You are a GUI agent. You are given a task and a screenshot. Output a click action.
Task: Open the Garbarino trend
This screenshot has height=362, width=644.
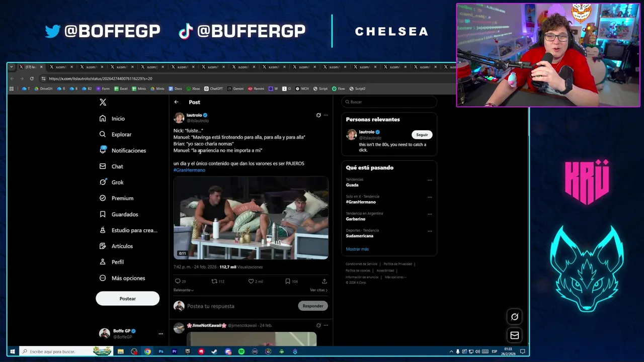[x=356, y=219]
